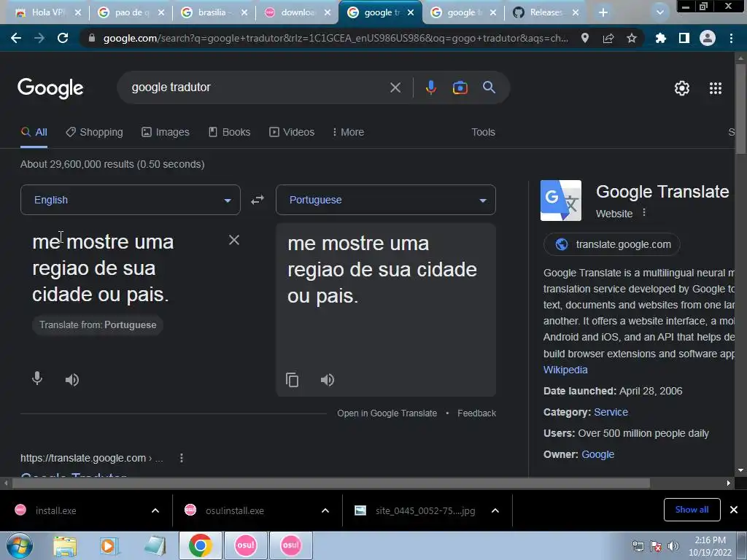
Task: Focus the Google search input field
Action: click(258, 87)
